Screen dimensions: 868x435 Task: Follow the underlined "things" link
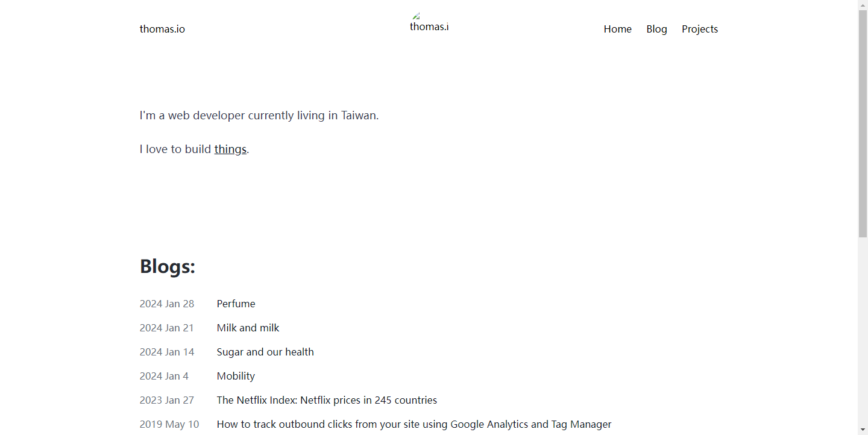pos(230,149)
